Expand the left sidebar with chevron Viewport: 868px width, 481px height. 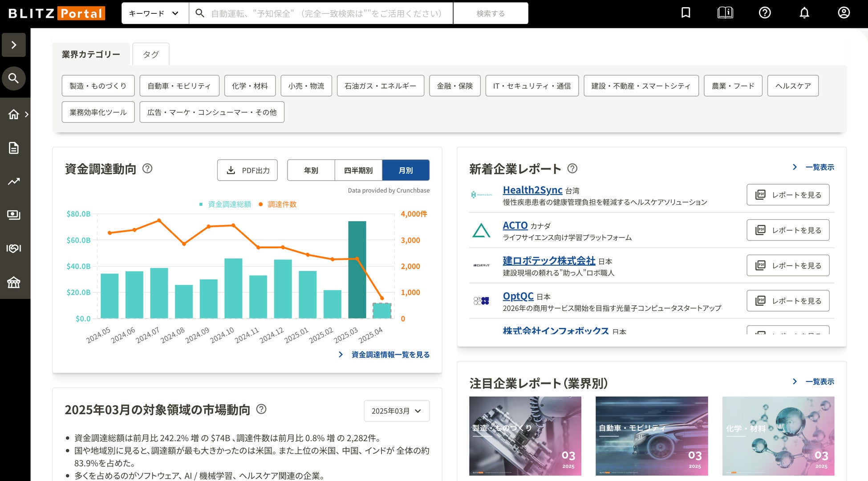tap(14, 45)
